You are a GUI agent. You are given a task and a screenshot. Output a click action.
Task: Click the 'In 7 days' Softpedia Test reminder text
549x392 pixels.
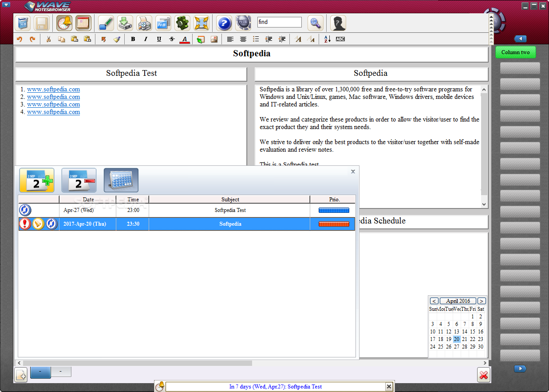[276, 387]
